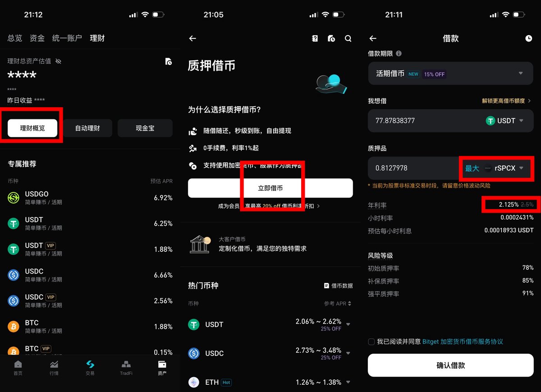Select 理财概览 pill
This screenshot has width=541, height=392.
tap(32, 128)
